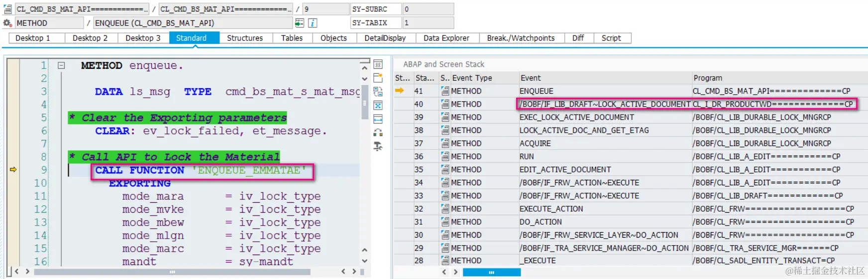Switch to the Desktop 3 tab
The height and width of the screenshot is (279, 868).
143,38
